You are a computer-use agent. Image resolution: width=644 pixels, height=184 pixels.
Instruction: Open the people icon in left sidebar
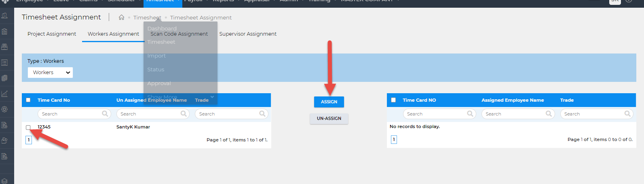(x=5, y=16)
